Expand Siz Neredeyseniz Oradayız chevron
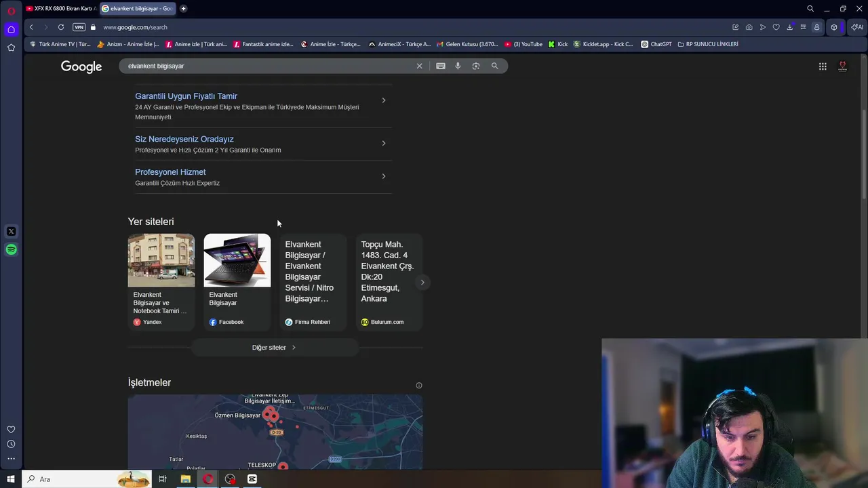868x488 pixels. 384,143
